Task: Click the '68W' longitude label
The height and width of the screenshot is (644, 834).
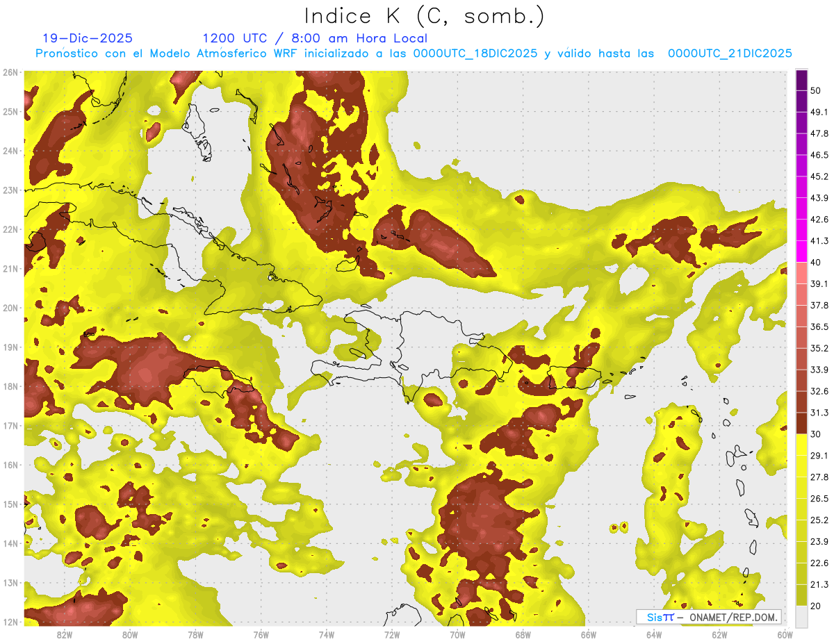Action: pos(523,635)
